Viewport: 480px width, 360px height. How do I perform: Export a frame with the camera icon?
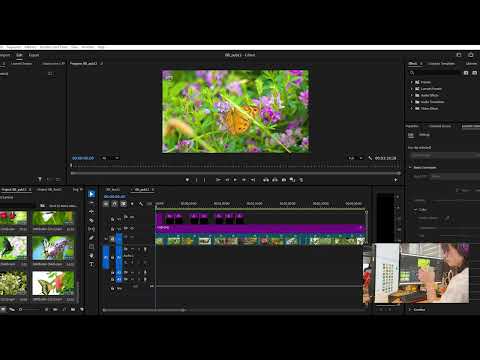click(284, 180)
